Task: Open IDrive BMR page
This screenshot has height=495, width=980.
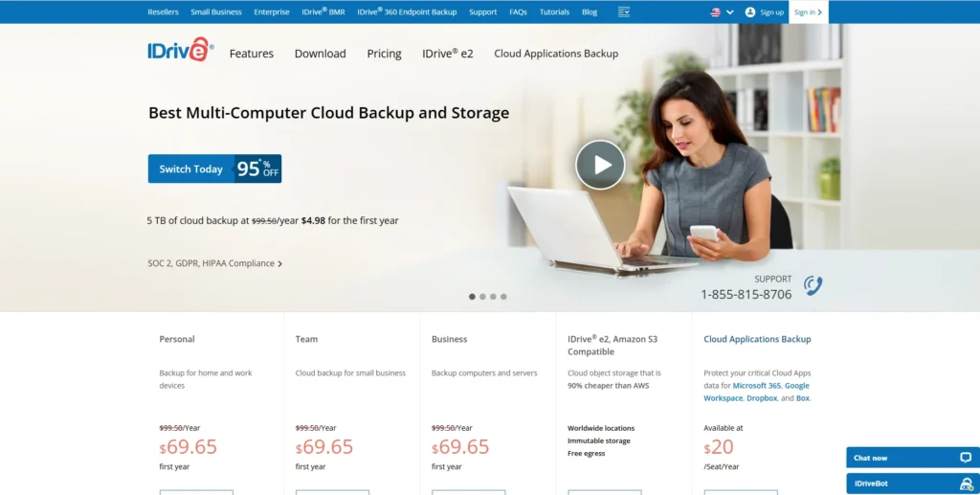Action: pyautogui.click(x=323, y=11)
